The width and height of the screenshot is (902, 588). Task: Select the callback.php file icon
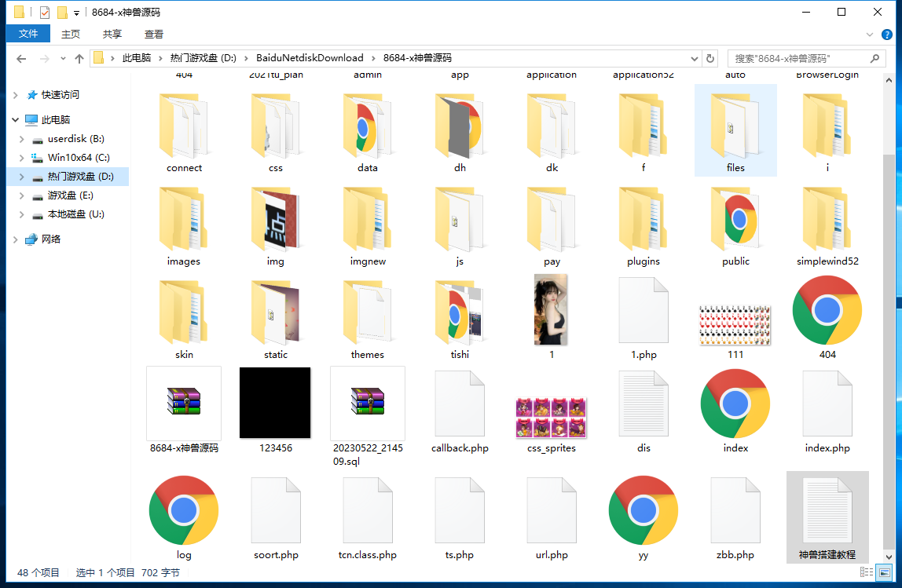click(460, 404)
